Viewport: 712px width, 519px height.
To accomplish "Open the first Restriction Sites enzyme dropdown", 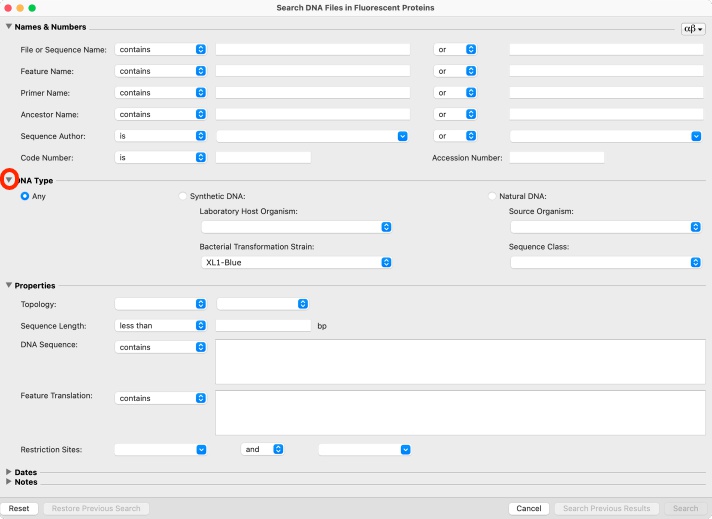I will click(161, 450).
